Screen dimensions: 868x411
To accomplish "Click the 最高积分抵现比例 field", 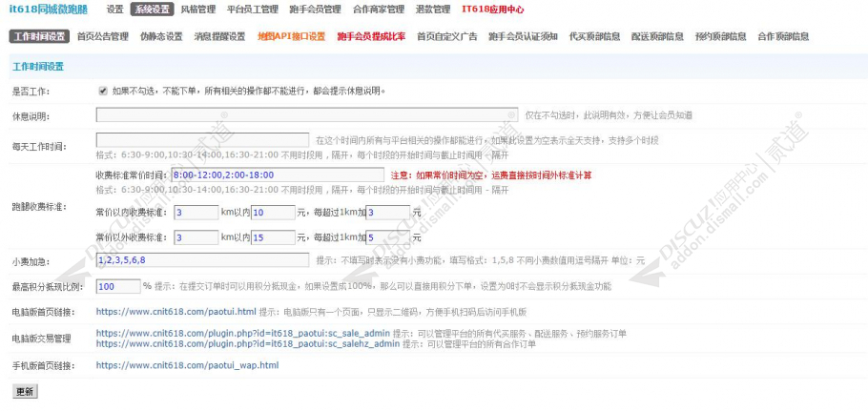I will pyautogui.click(x=118, y=286).
